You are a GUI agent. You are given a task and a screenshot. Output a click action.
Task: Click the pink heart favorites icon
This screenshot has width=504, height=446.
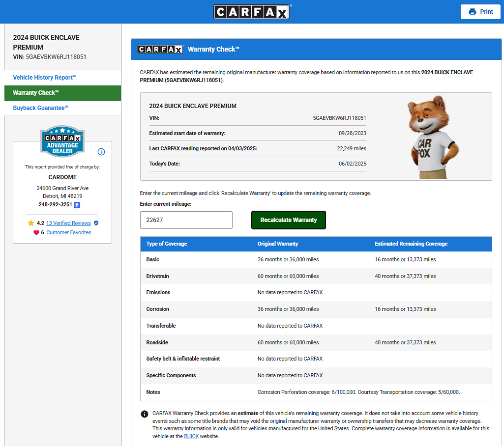click(36, 233)
